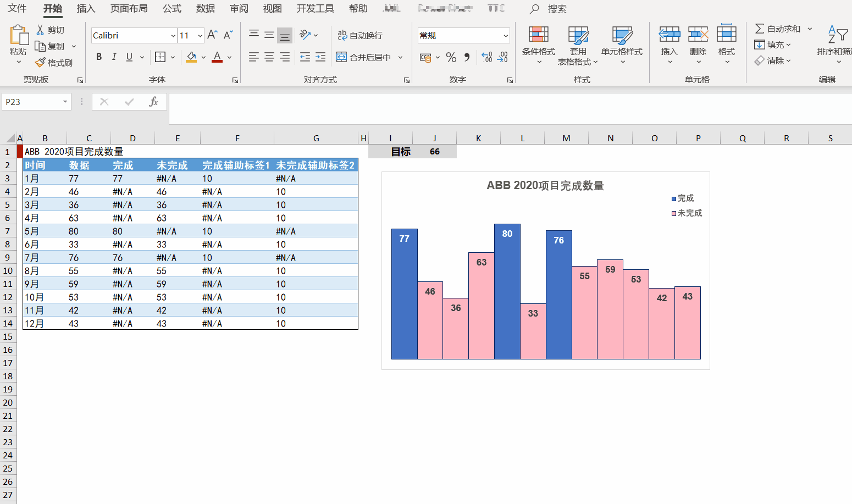Click the Format cells (格式) icon
This screenshot has width=852, height=504.
[726, 34]
